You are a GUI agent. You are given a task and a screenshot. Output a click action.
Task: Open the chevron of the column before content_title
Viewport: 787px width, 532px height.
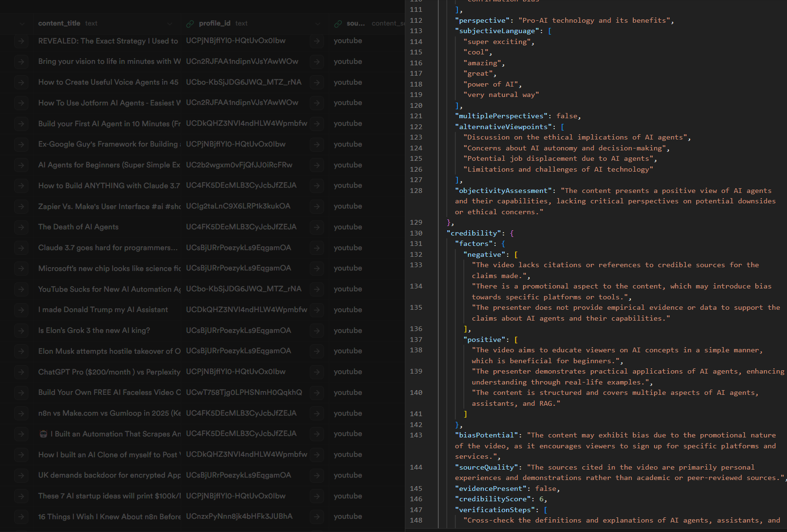coord(22,24)
